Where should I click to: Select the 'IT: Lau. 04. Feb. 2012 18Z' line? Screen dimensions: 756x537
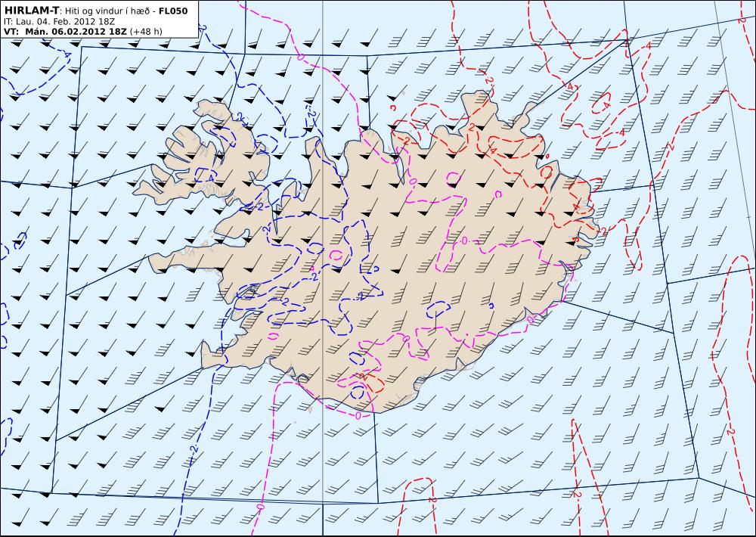[x=59, y=22]
